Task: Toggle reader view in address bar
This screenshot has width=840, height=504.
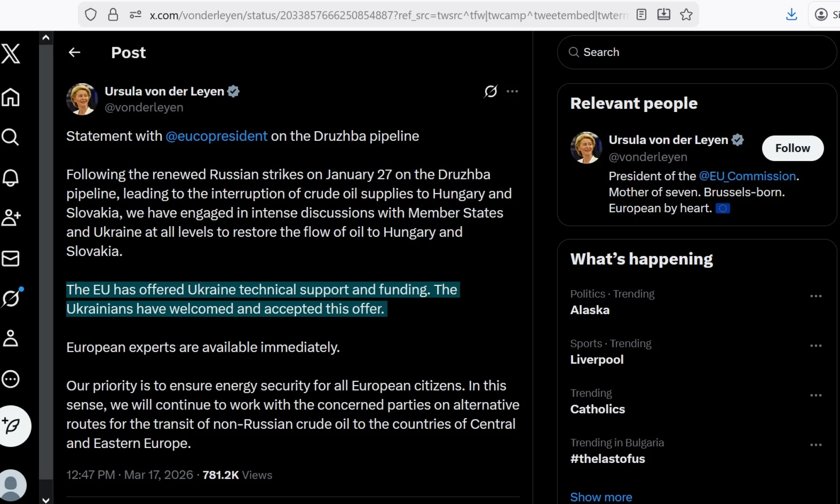Action: (x=641, y=15)
